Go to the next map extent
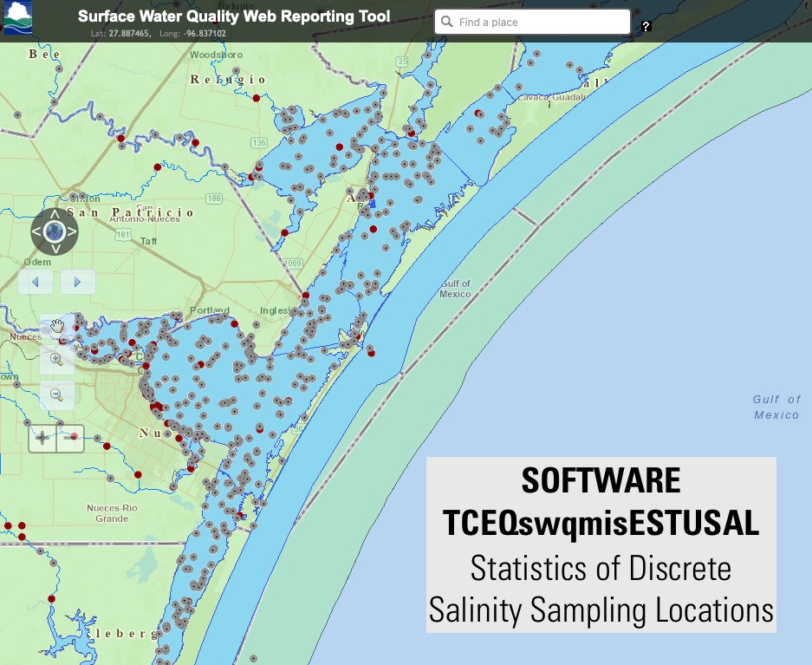This screenshot has width=812, height=665. pyautogui.click(x=77, y=282)
